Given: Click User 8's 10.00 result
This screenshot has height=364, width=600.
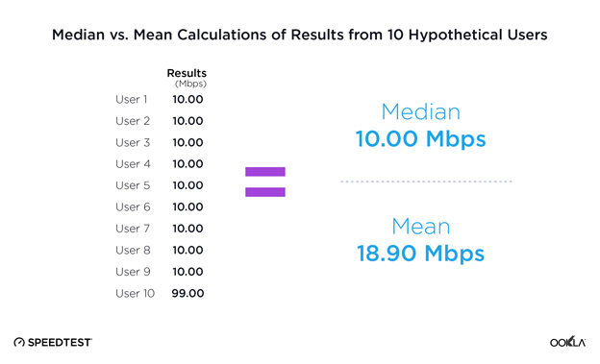Looking at the screenshot, I should pos(187,250).
